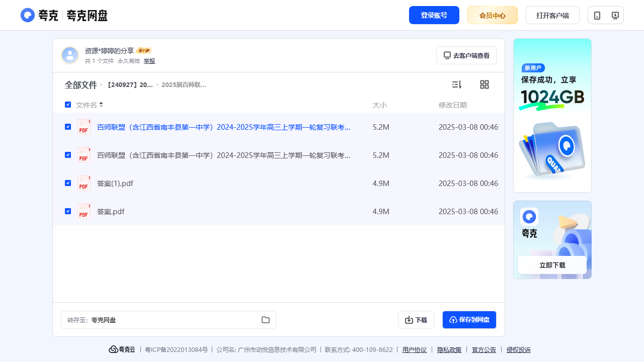
Task: Click 登录账号 button
Action: coord(434,15)
